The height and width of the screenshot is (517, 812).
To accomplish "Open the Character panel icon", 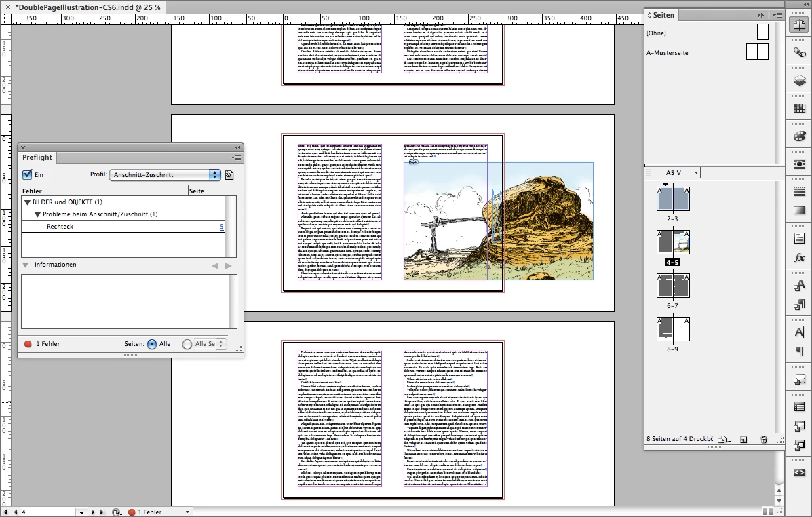I will point(799,332).
